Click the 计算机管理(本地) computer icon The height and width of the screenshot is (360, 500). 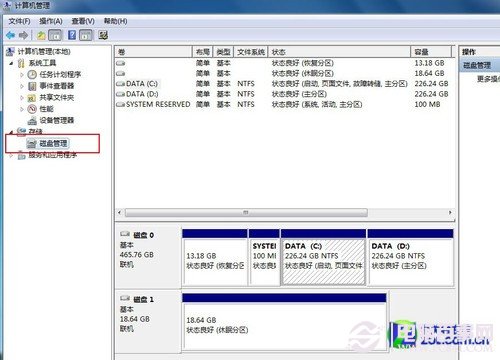click(x=10, y=51)
